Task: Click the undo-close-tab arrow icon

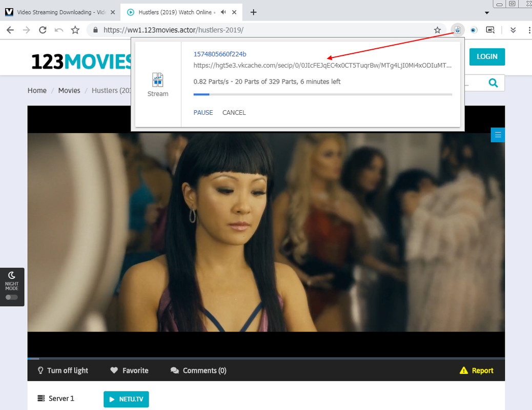Action: [x=59, y=30]
